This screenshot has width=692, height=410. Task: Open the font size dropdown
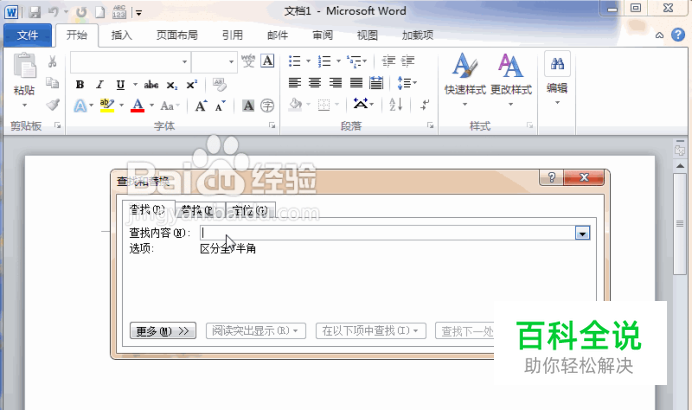tap(231, 62)
